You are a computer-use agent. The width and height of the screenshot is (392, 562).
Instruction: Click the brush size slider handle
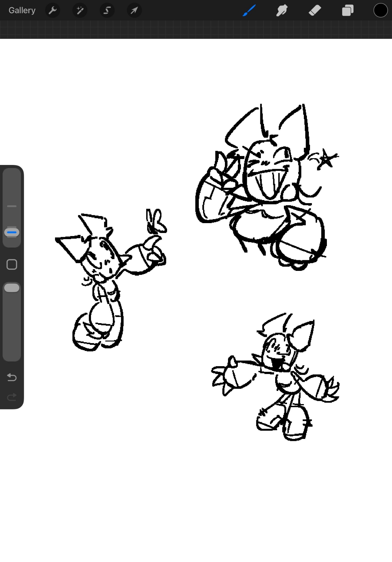tap(12, 232)
